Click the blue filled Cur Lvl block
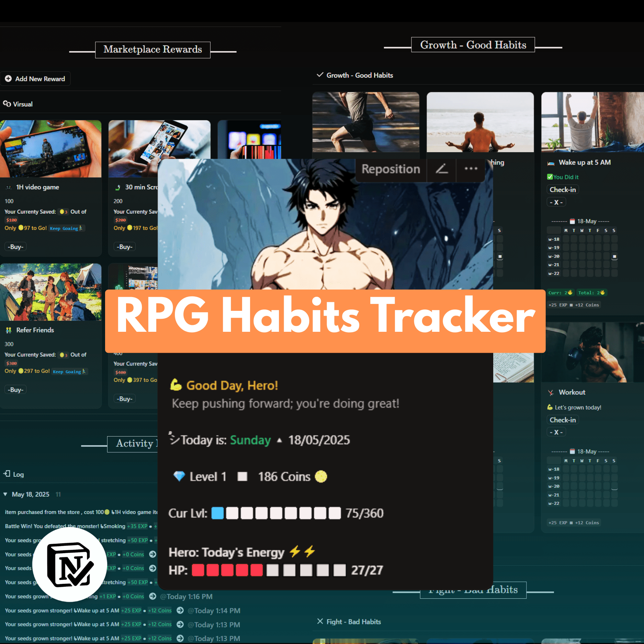 (217, 513)
